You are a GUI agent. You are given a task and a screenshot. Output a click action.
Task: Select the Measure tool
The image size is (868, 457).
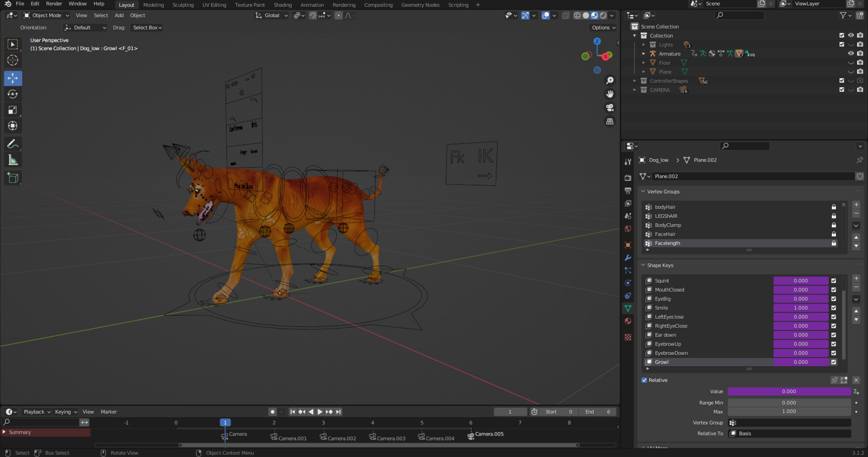tap(13, 159)
